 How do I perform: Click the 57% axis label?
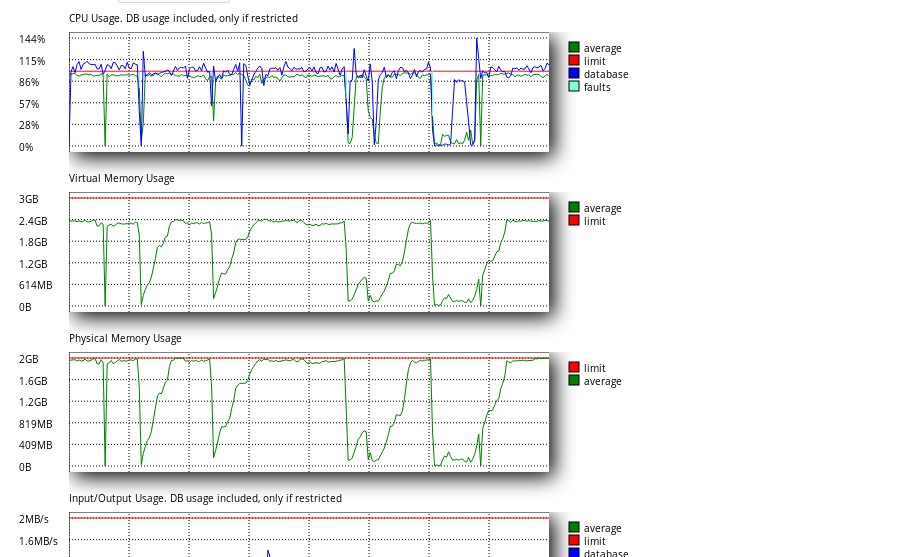[29, 104]
